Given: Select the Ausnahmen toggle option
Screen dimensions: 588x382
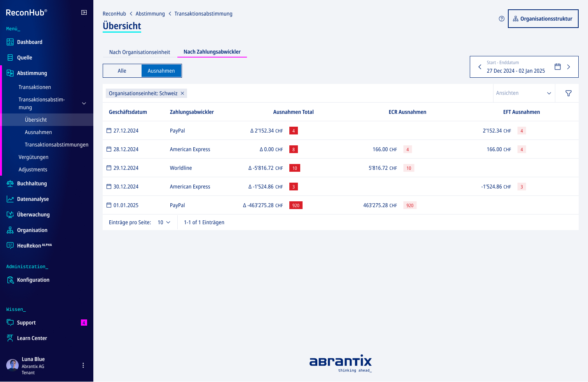Looking at the screenshot, I should [x=161, y=71].
